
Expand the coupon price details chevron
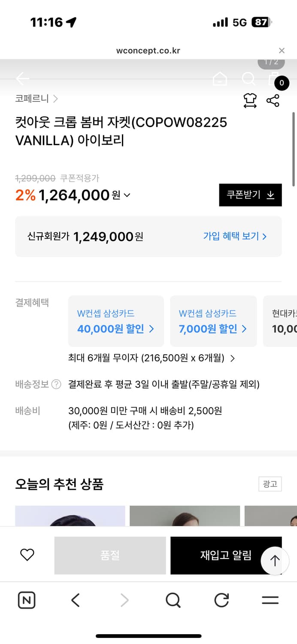coord(126,196)
